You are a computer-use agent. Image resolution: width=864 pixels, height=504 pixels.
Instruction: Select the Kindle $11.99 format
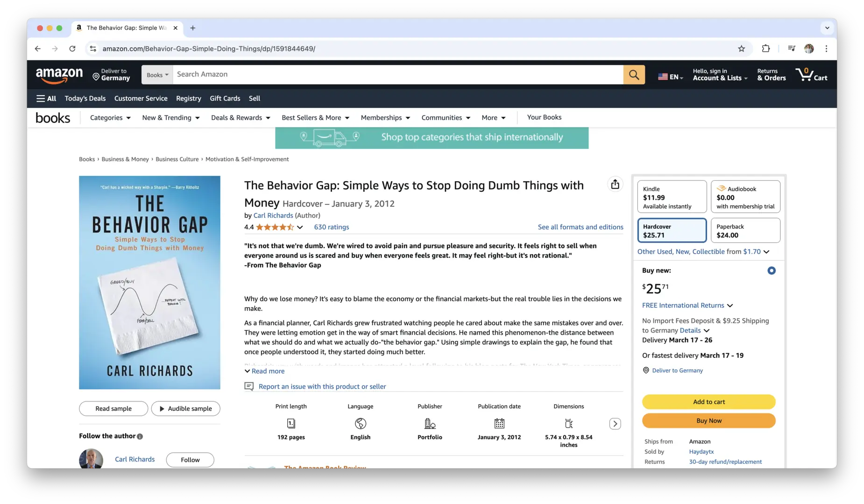click(x=672, y=196)
